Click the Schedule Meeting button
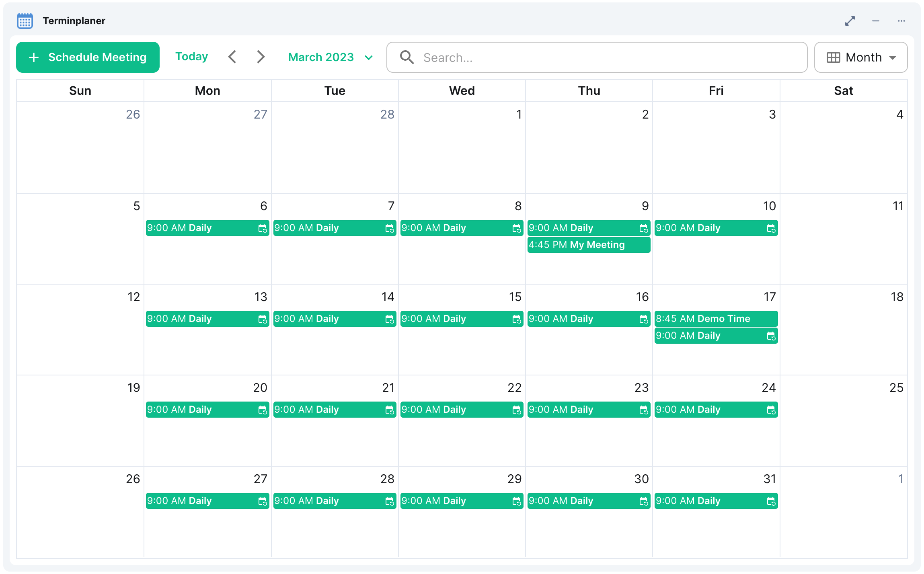Viewport: 924px width, 574px height. pyautogui.click(x=88, y=57)
